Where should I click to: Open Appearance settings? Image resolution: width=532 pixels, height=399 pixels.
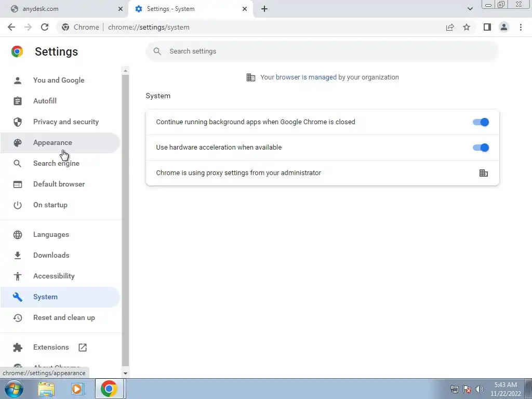60,142
